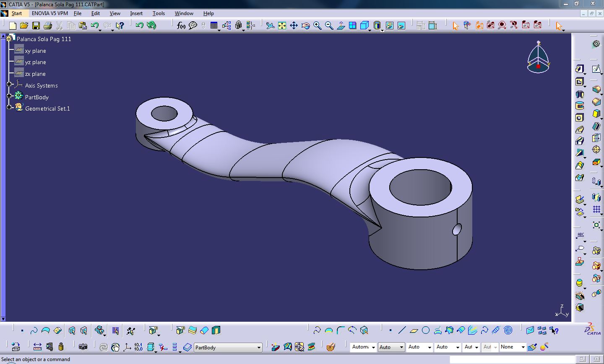The width and height of the screenshot is (604, 364).
Task: Click the 'Select an object or a command' status text
Action: coord(36,359)
